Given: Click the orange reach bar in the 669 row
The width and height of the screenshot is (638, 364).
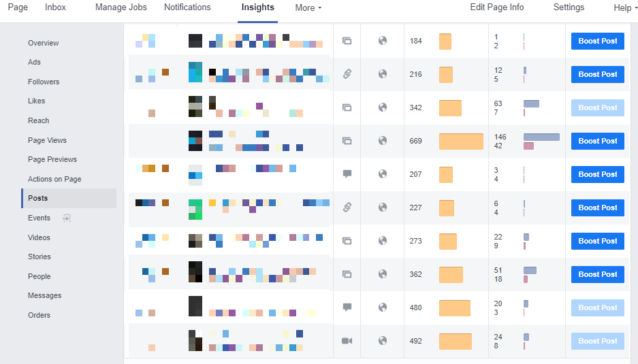Looking at the screenshot, I should 461,141.
